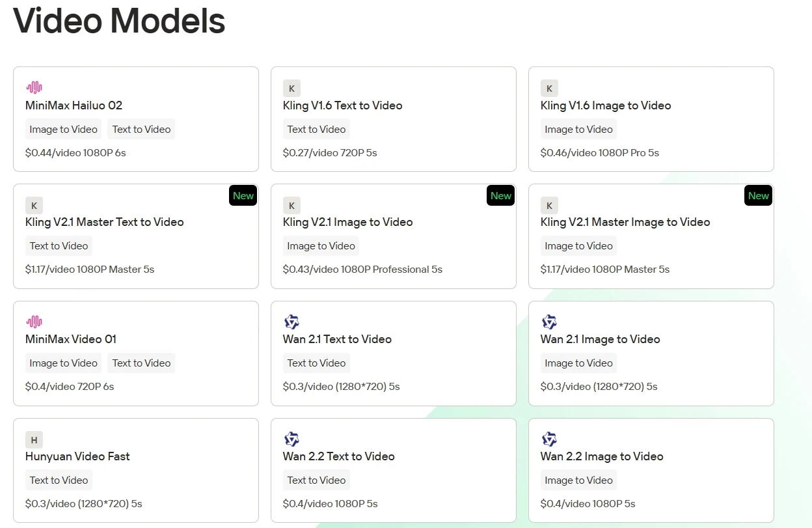The width and height of the screenshot is (812, 528).
Task: Click $1.17/video price under Kling V2.1 Master Image to Video
Action: pyautogui.click(x=605, y=269)
